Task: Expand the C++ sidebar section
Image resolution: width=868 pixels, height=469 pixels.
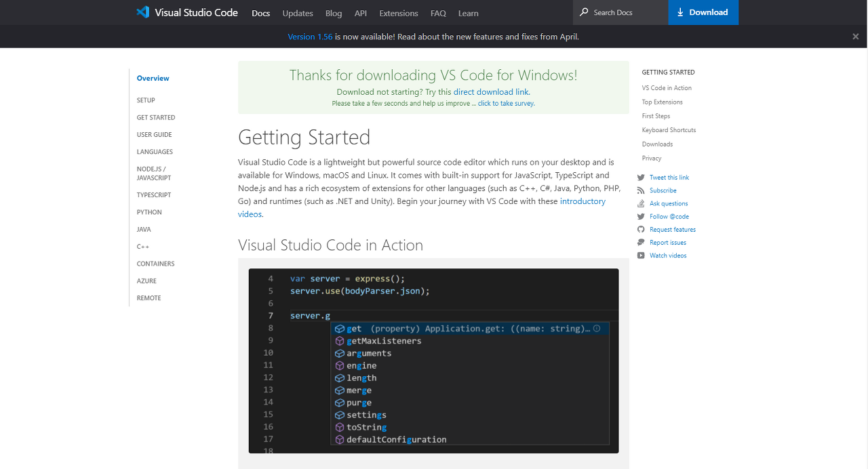Action: tap(142, 247)
